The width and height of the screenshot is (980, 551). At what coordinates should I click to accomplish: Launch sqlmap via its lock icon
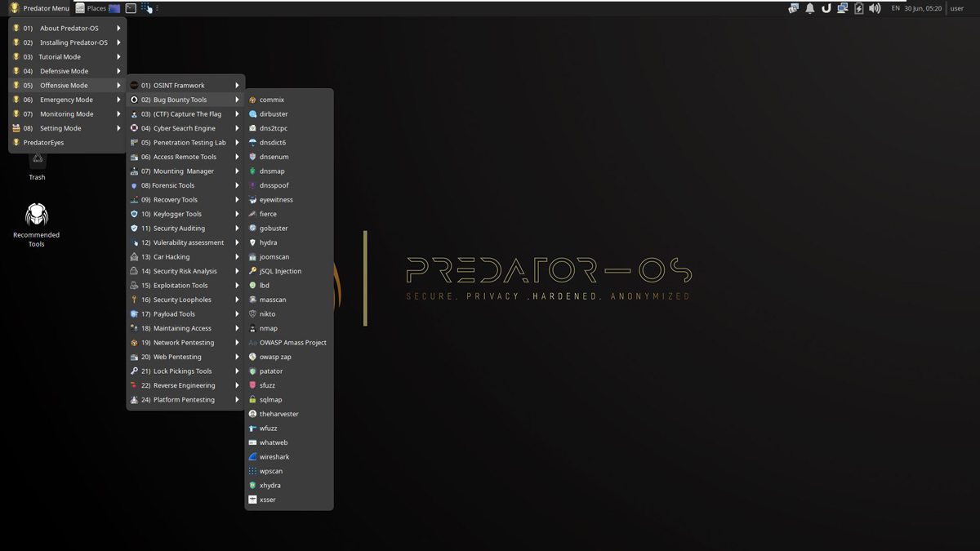click(x=253, y=400)
